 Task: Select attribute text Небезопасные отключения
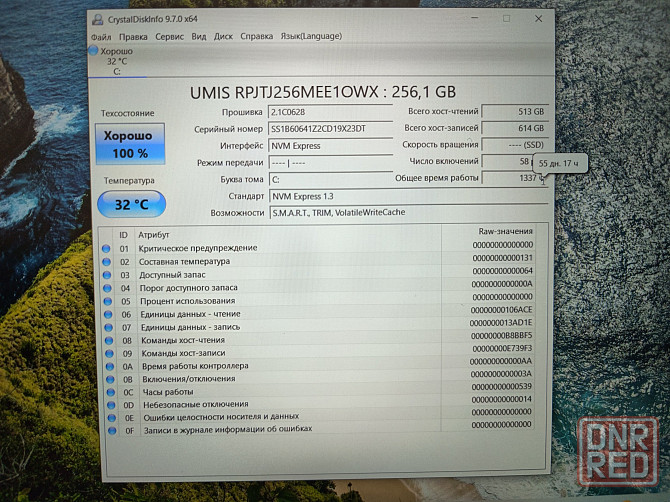[x=196, y=404]
